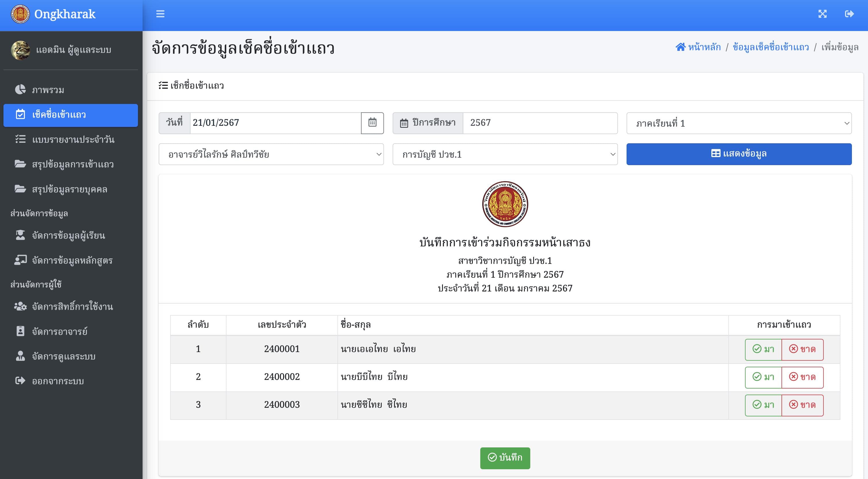
Task: Open จัดการข้อมูลผู้เรียน menu item
Action: (x=70, y=235)
